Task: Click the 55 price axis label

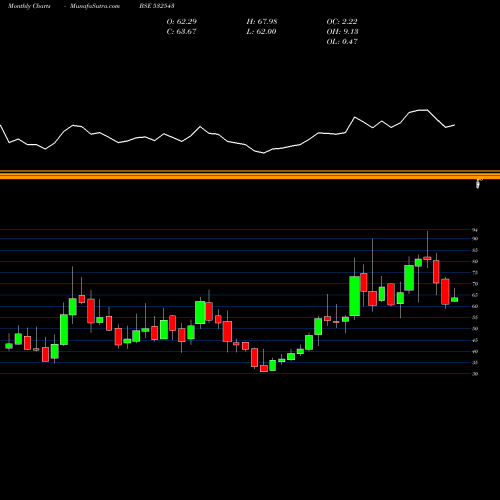Action: [x=475, y=318]
